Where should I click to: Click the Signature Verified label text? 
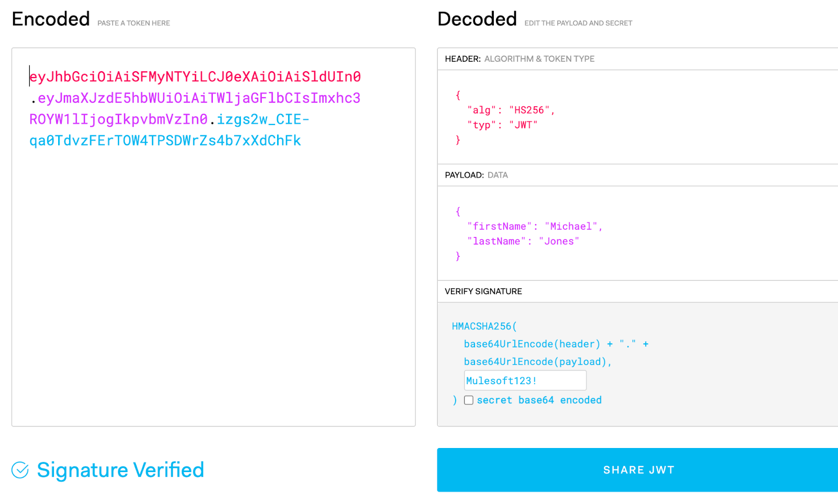click(120, 469)
